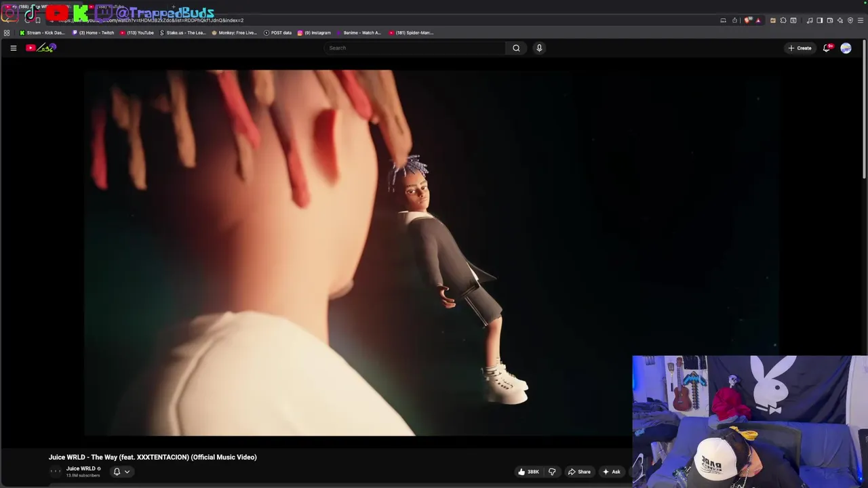Open the '(113) YouTube' bookmark
Viewport: 868px width, 488px height.
[x=137, y=33]
